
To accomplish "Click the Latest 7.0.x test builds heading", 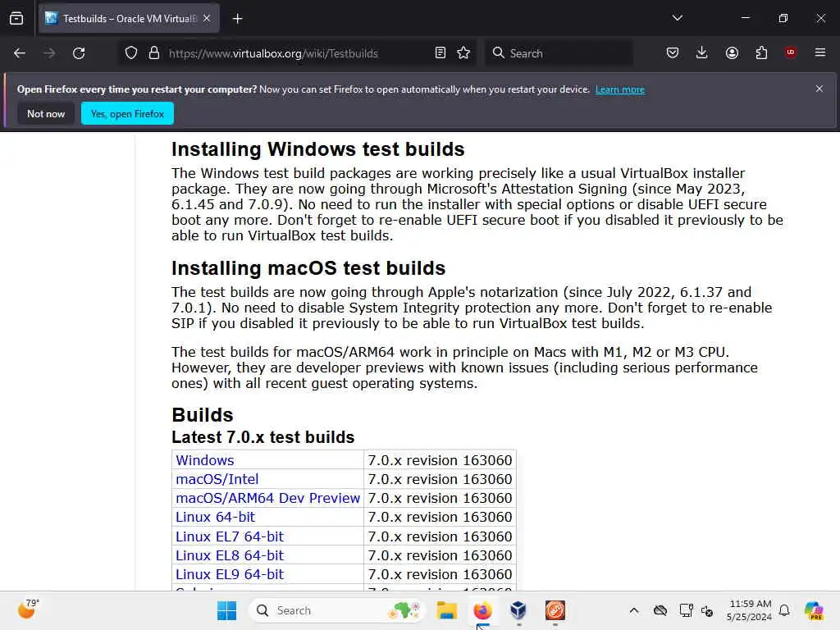I will [263, 437].
